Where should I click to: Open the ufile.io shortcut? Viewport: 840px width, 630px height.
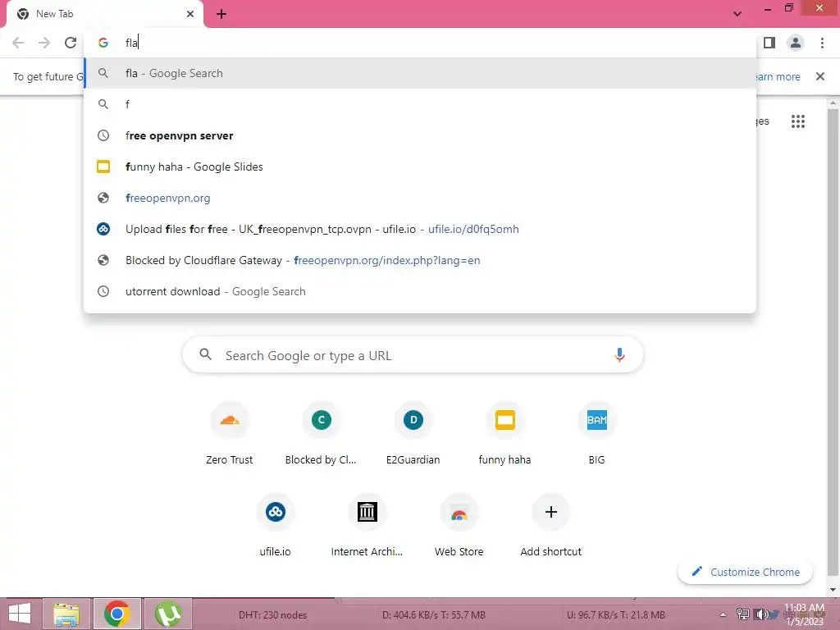pyautogui.click(x=276, y=527)
